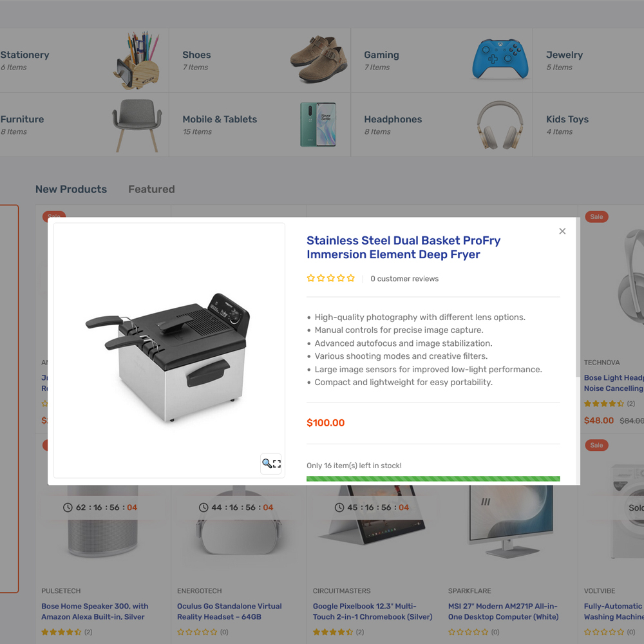This screenshot has height=644, width=644.
Task: Open the Oculus Go Standalone Virtual Reality Headset link
Action: coord(229,611)
